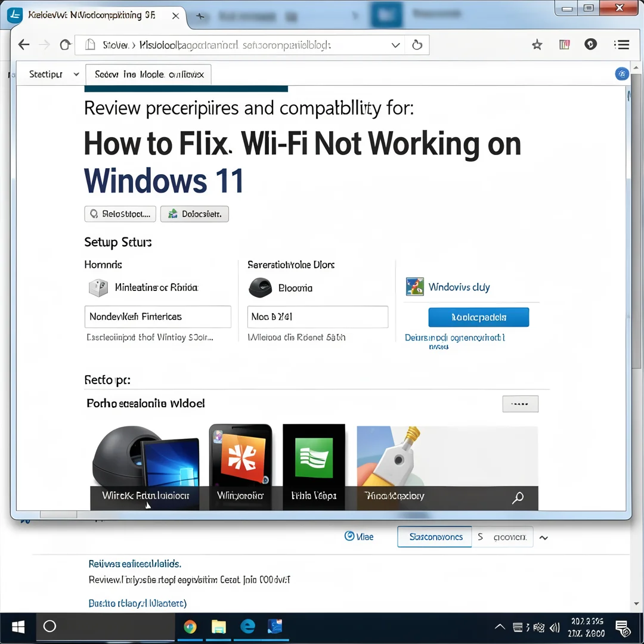
Task: Click the browser back arrow
Action: point(24,44)
